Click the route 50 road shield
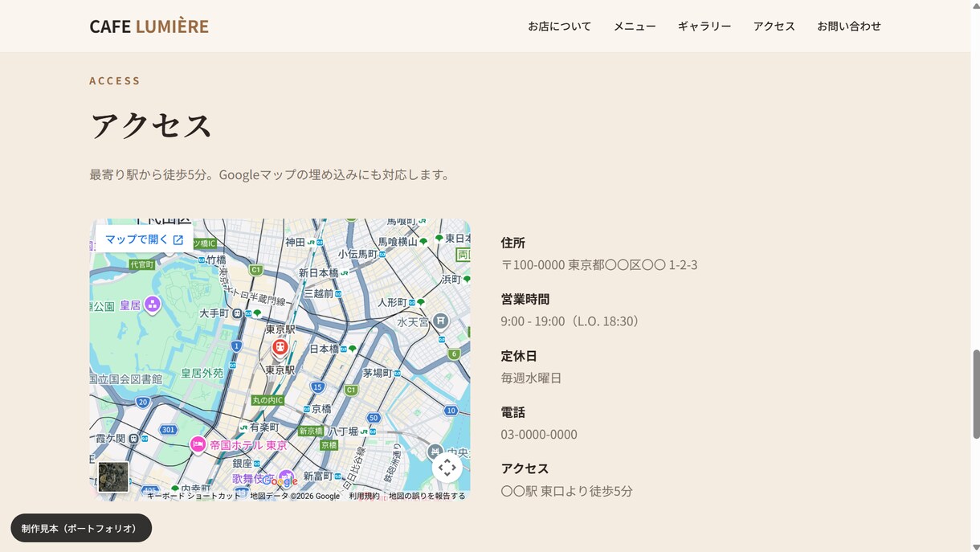The height and width of the screenshot is (552, 980). 374,418
